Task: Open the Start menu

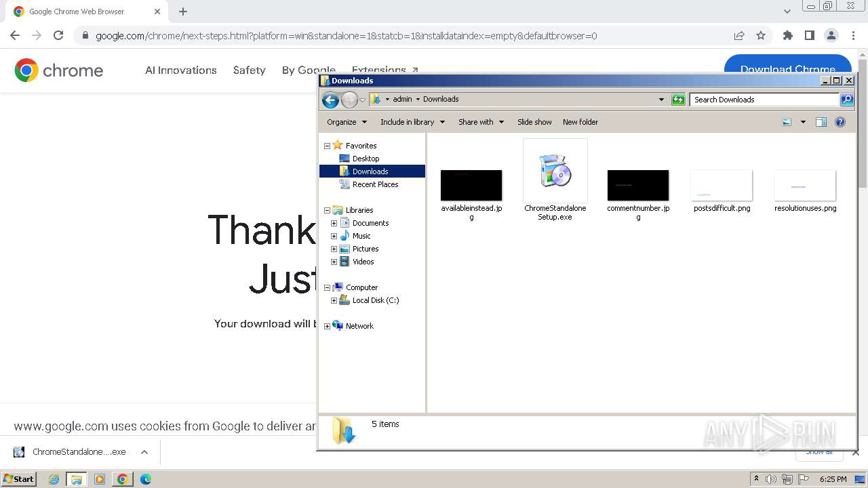Action: pos(19,479)
